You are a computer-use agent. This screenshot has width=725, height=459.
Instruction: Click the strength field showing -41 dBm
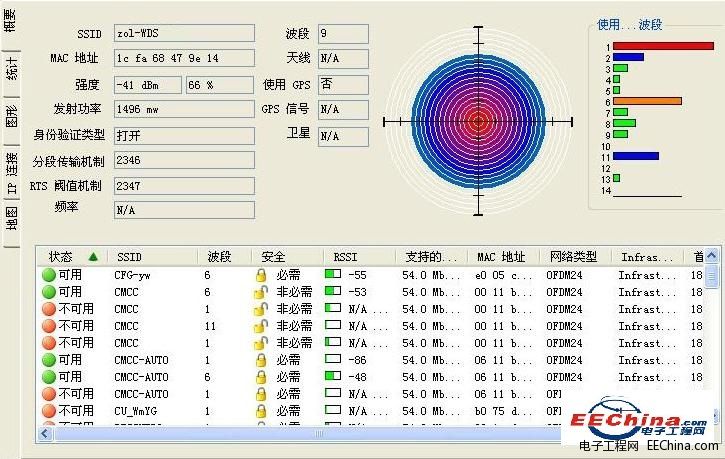[148, 85]
